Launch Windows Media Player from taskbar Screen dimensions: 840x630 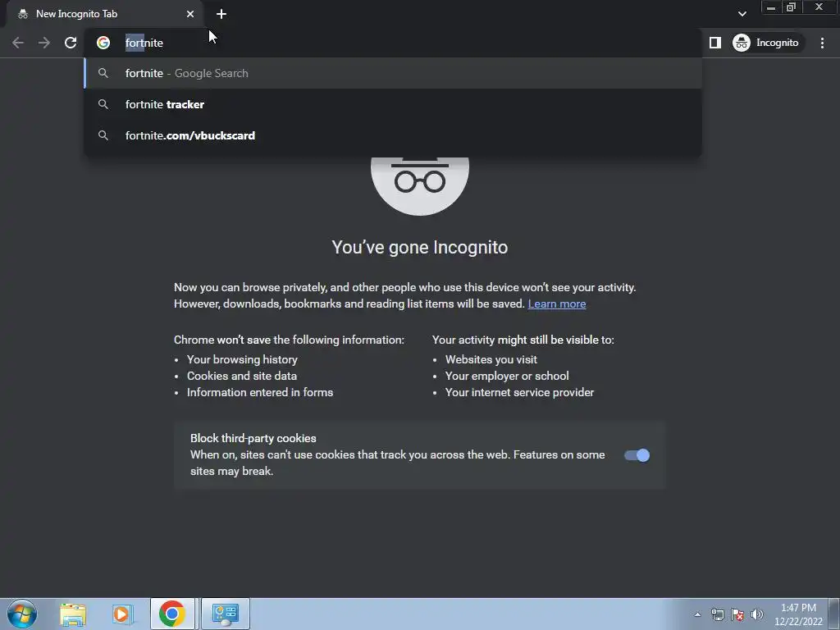(x=121, y=614)
